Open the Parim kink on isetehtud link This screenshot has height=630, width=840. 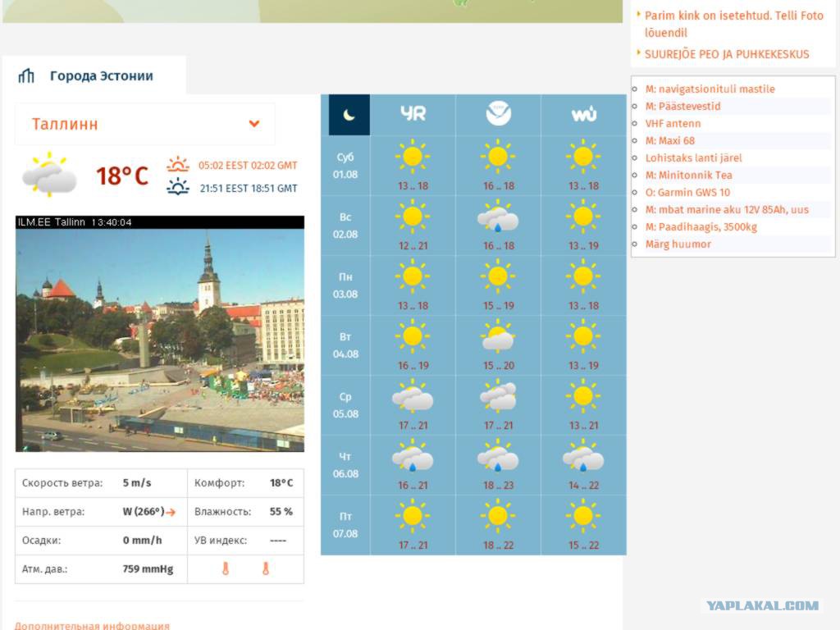click(734, 24)
